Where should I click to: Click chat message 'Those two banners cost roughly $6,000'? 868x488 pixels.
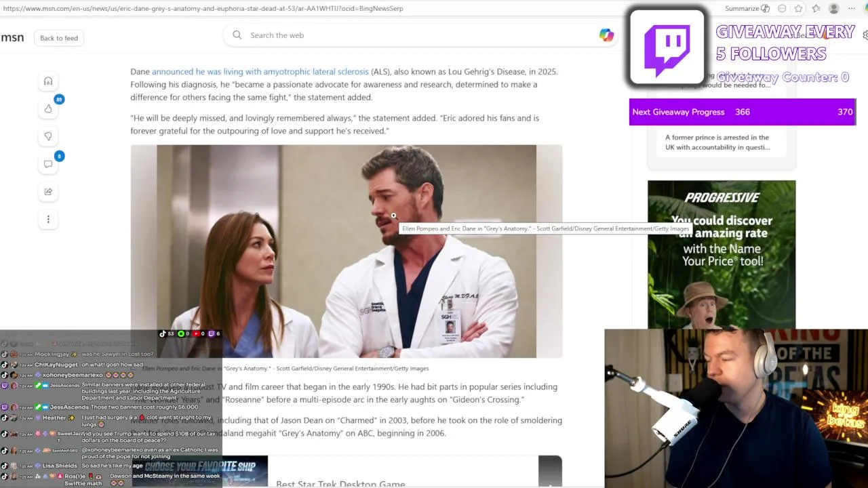(x=145, y=407)
